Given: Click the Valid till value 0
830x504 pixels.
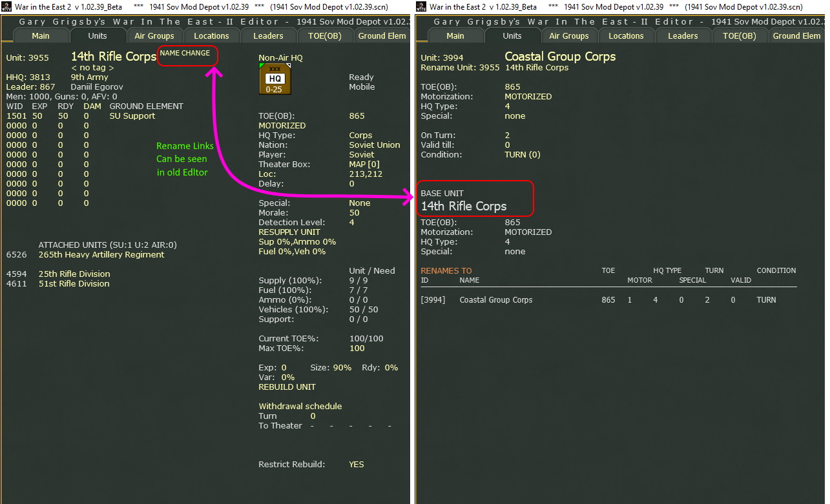Looking at the screenshot, I should click(x=507, y=145).
